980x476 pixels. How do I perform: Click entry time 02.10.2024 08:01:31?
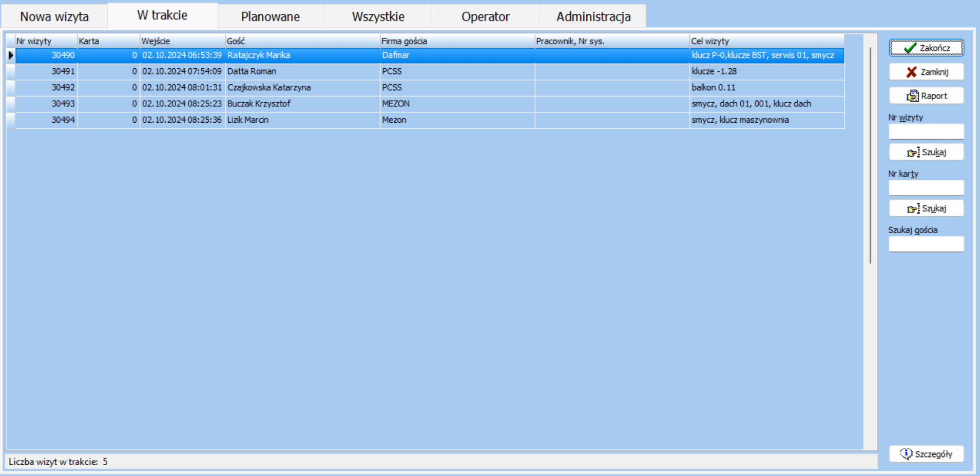coord(182,87)
